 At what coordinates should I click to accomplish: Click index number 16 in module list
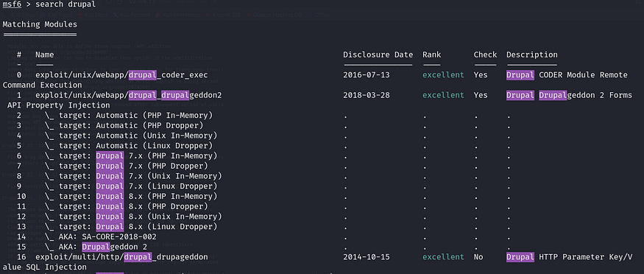[21, 257]
